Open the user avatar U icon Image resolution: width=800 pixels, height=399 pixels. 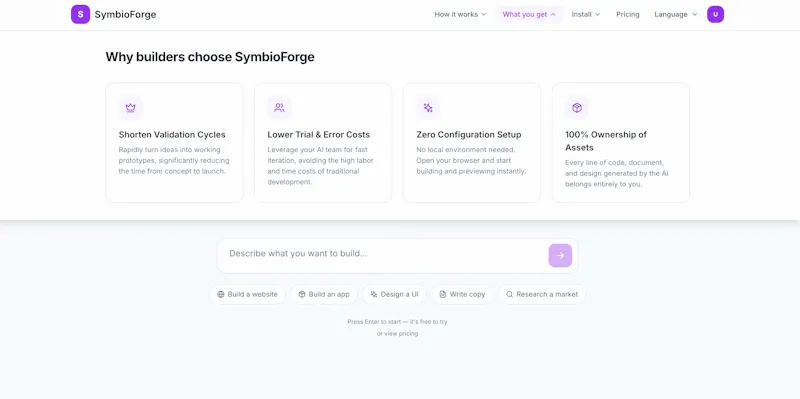click(x=715, y=14)
